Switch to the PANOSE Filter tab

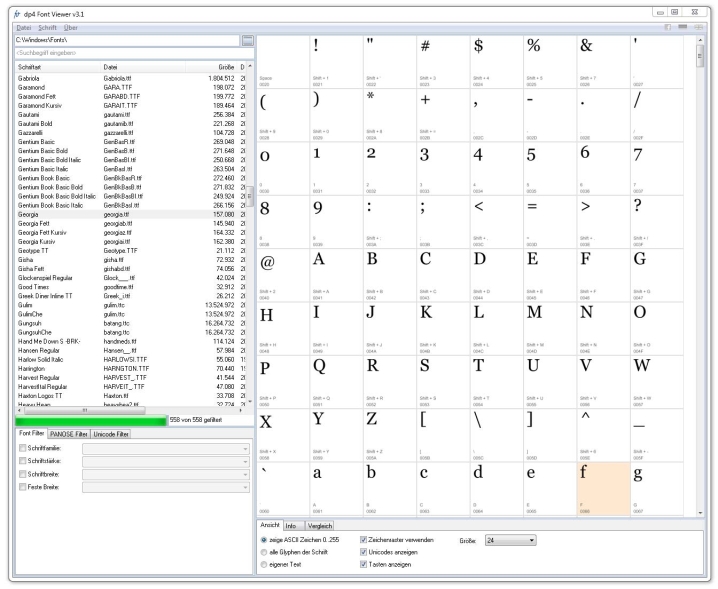66,435
